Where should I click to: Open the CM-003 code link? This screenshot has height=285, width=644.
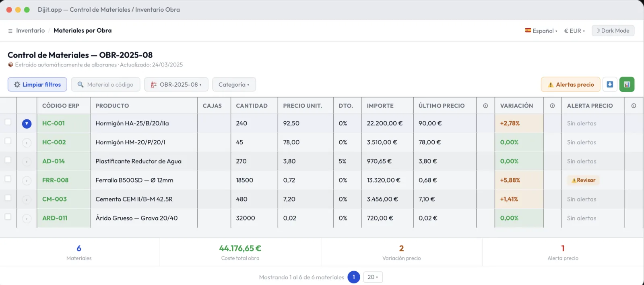pyautogui.click(x=54, y=199)
